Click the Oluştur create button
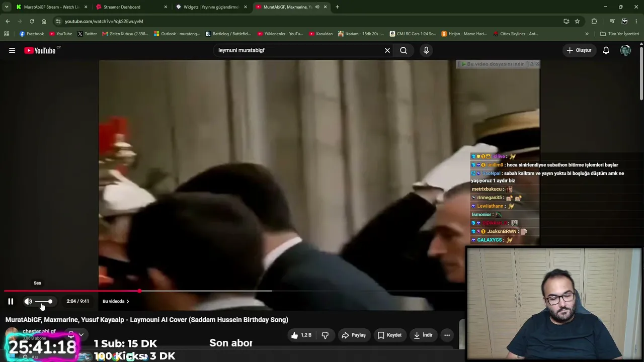The image size is (644, 362). [x=579, y=50]
